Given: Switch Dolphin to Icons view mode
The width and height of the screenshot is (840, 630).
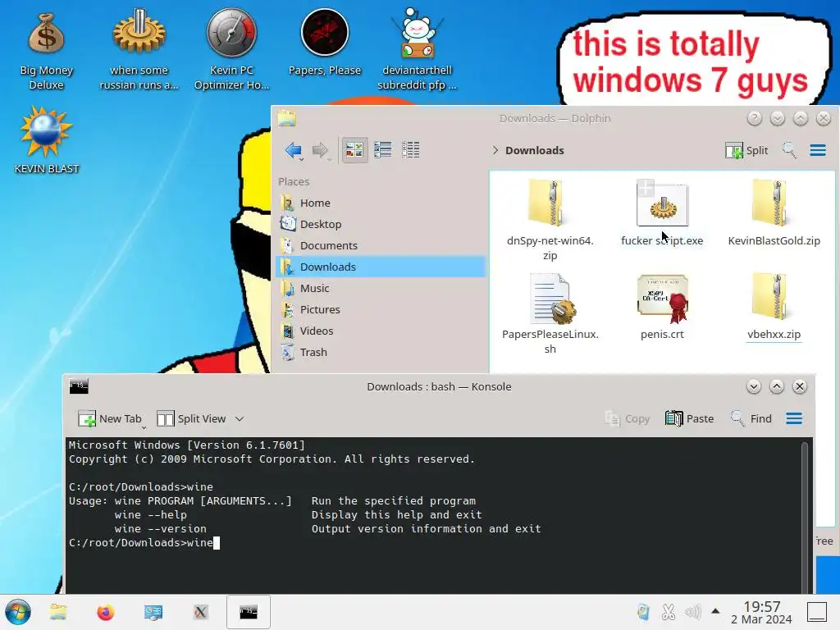Looking at the screenshot, I should (x=354, y=150).
